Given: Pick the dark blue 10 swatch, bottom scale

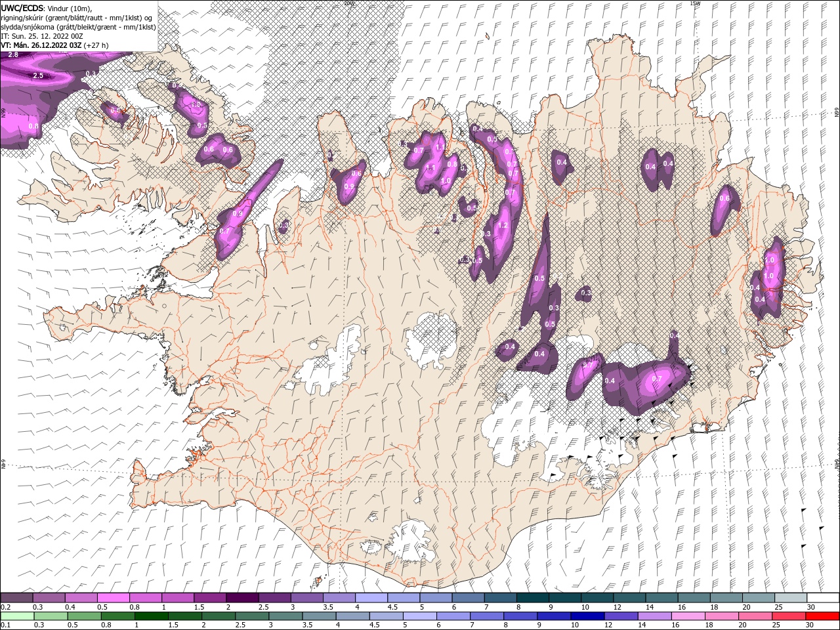Looking at the screenshot, I should point(587,616).
